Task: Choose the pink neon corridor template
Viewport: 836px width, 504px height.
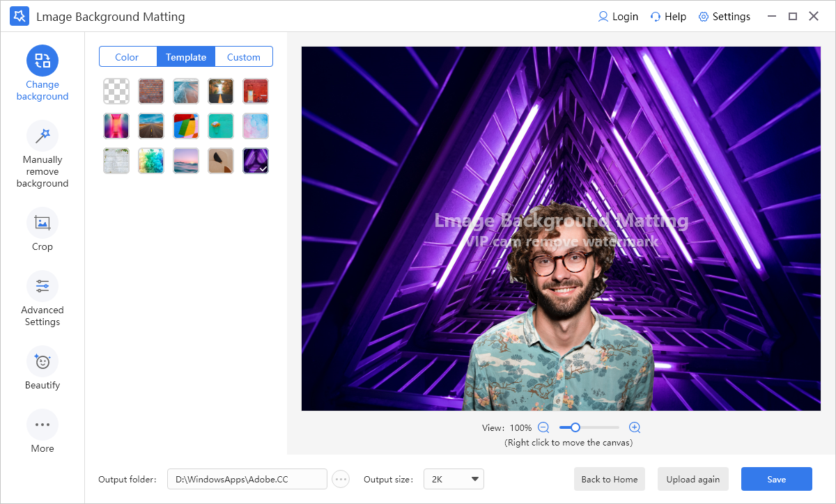Action: [116, 126]
